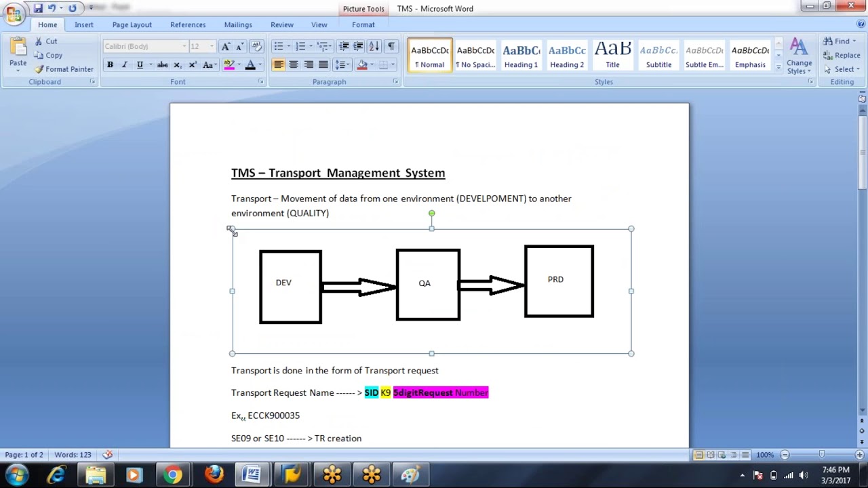Open the Change Styles dropdown
Viewport: 868px width, 488px height.
pos(799,56)
